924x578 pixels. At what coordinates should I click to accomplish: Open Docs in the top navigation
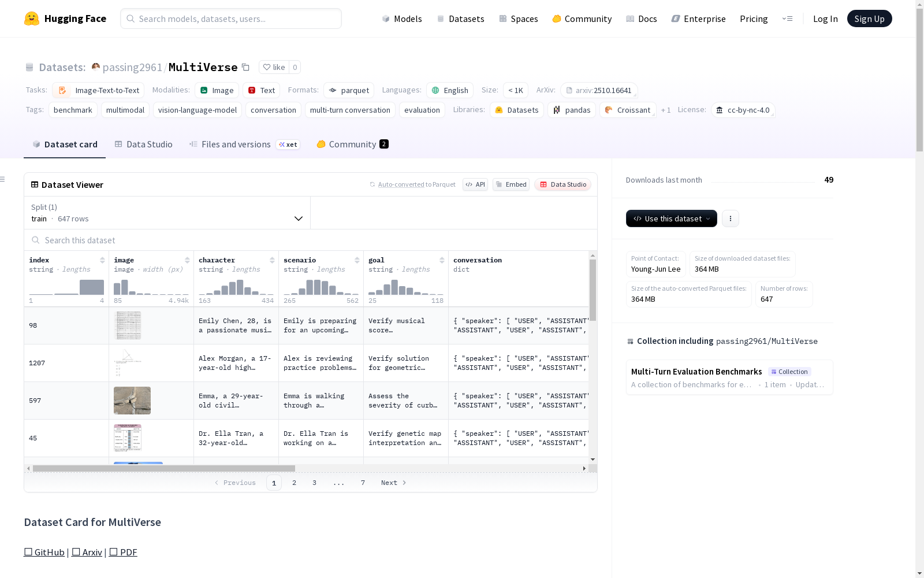point(642,18)
